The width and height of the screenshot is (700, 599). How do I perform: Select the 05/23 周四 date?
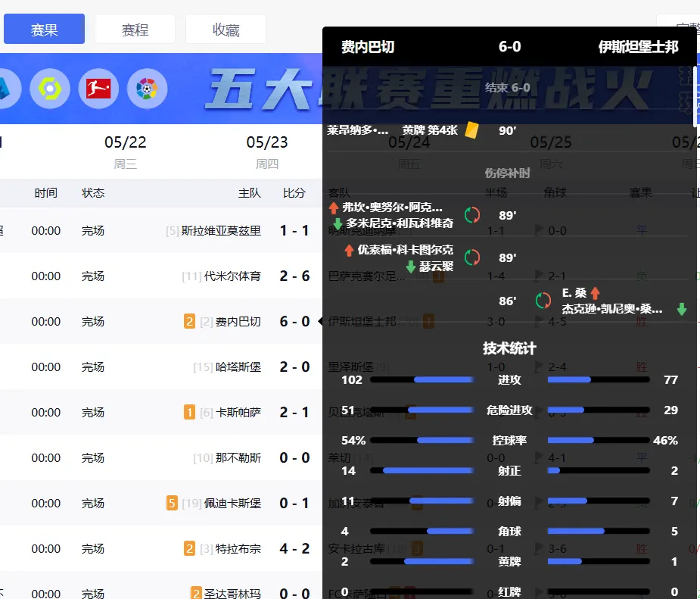click(x=267, y=152)
